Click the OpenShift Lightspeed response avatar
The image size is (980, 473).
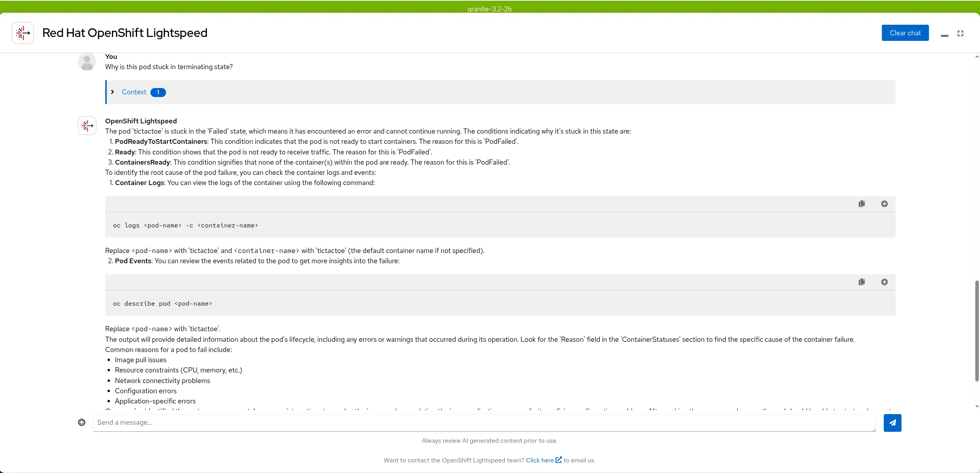(87, 126)
